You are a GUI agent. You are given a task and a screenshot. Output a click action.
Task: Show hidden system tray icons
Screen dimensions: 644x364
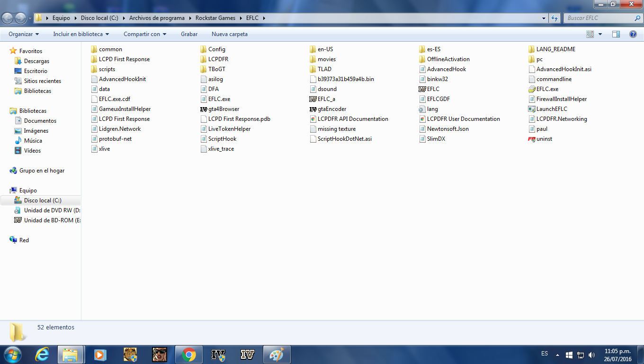coord(557,355)
